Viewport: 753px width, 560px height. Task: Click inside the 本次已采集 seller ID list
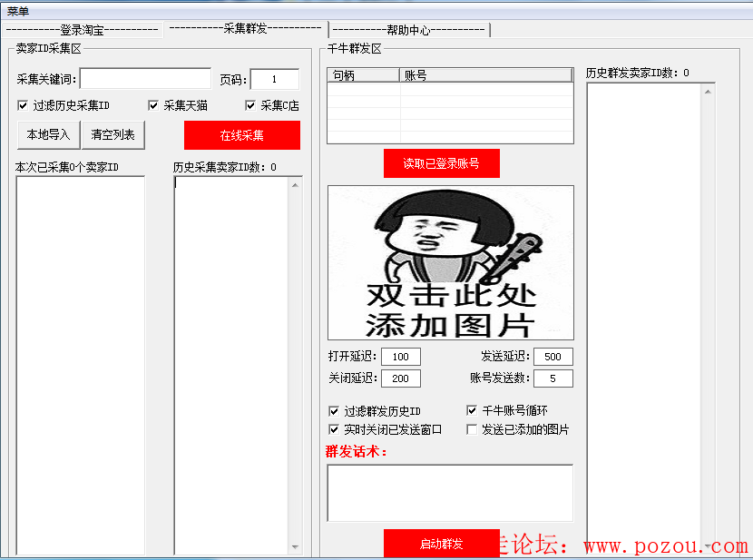click(x=81, y=365)
